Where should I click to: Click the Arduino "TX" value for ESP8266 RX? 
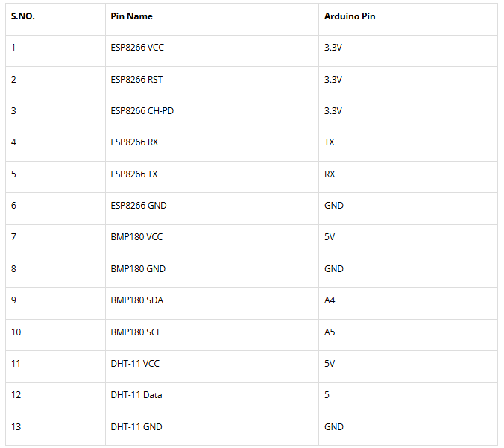[330, 142]
